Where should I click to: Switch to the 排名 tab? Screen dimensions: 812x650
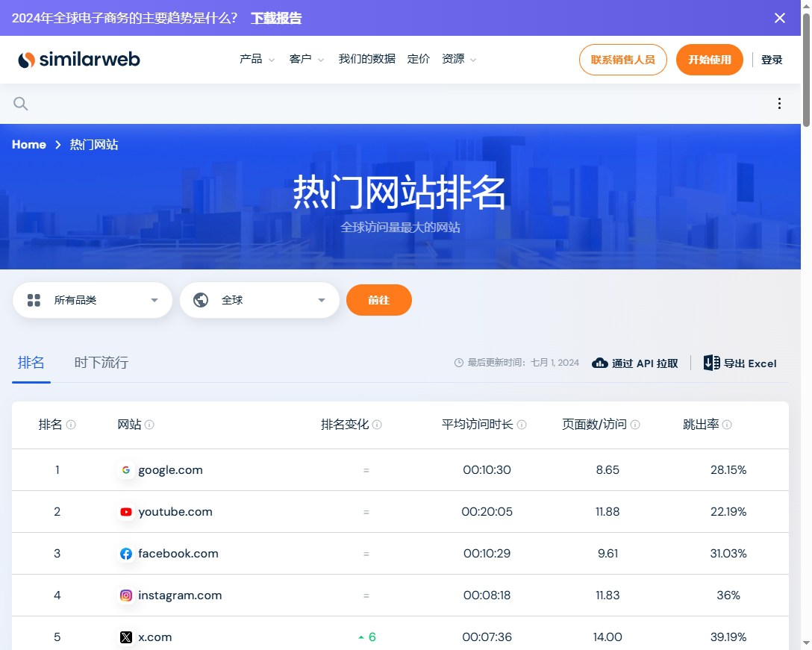tap(31, 363)
